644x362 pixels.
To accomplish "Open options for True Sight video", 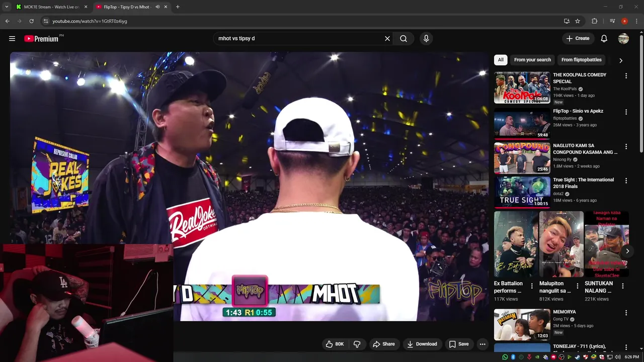I will pos(626,181).
